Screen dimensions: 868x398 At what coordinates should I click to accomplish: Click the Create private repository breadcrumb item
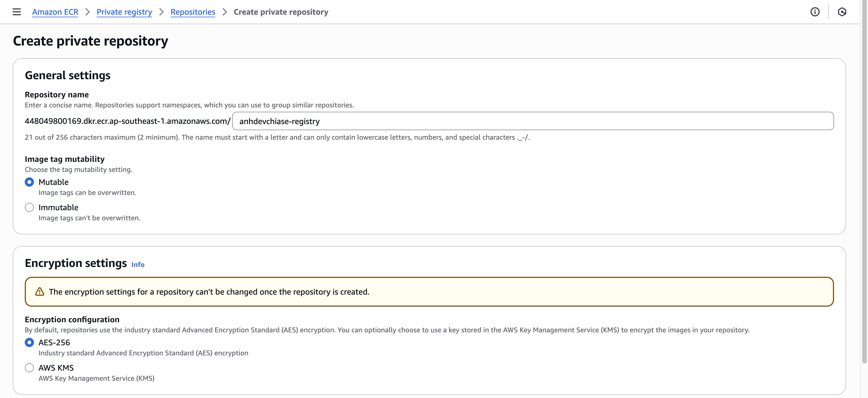pyautogui.click(x=281, y=12)
